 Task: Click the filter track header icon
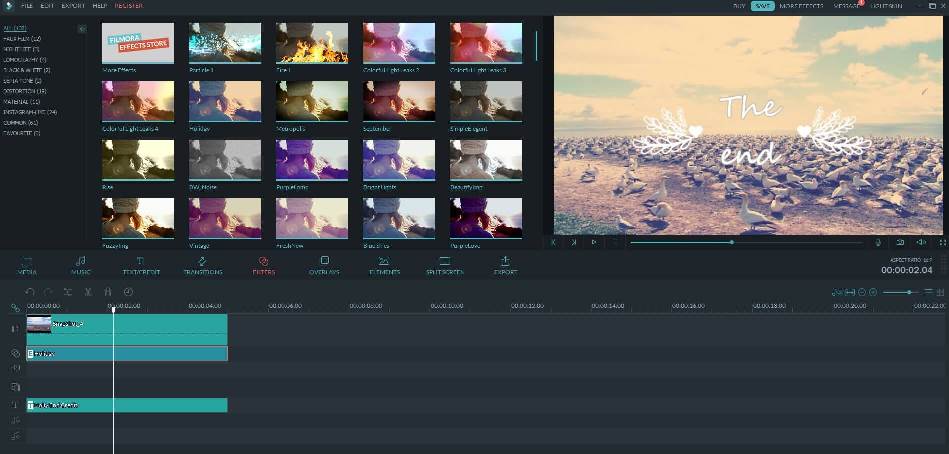(x=15, y=354)
